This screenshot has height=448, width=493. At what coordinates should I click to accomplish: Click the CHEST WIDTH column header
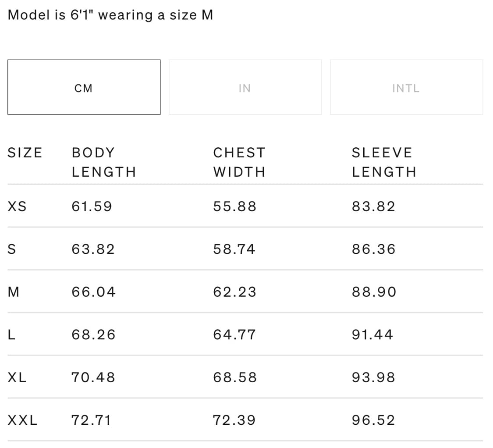pyautogui.click(x=239, y=162)
